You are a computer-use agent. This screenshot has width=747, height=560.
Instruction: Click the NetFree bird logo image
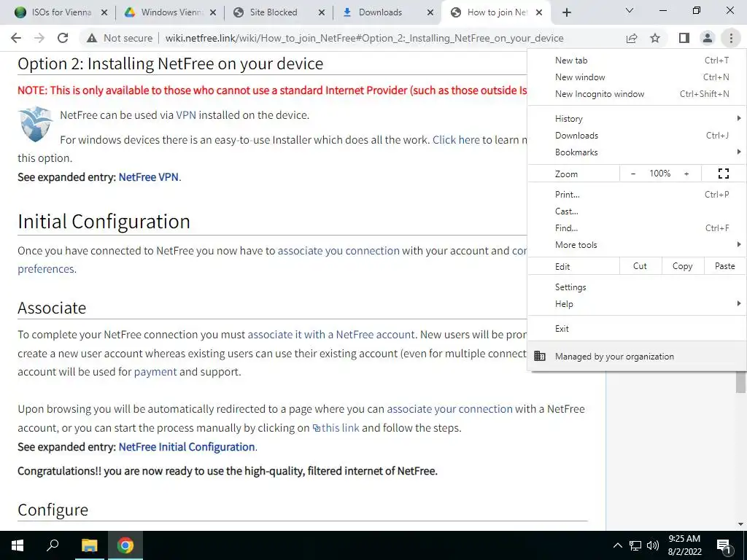[36, 124]
